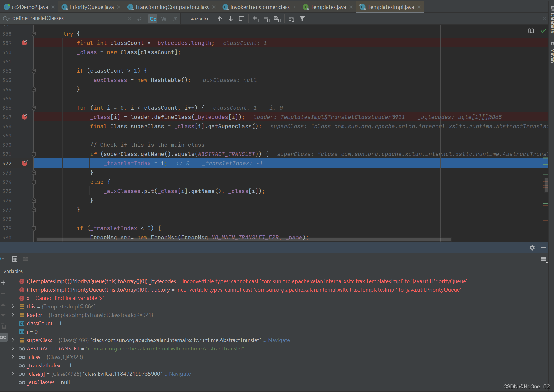Screen dimensions: 554x392
Task: Switch to InvokerTransformer.class tab
Action: point(260,7)
